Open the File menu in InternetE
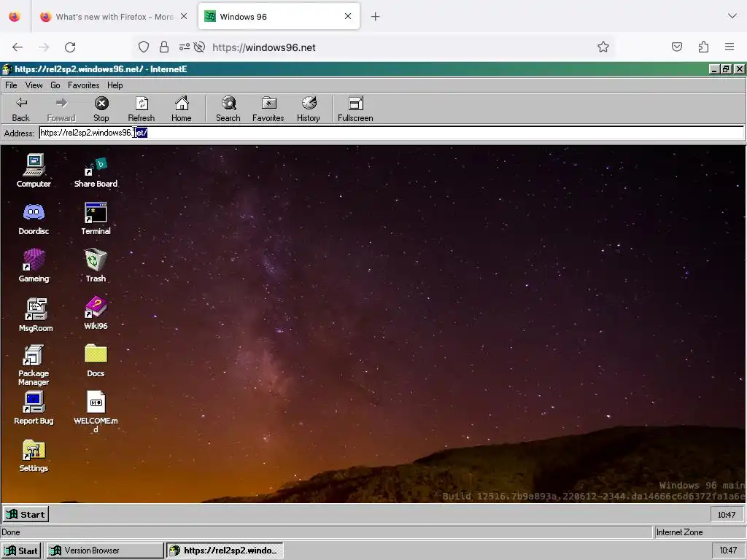Viewport: 747px width, 560px height. (x=11, y=85)
